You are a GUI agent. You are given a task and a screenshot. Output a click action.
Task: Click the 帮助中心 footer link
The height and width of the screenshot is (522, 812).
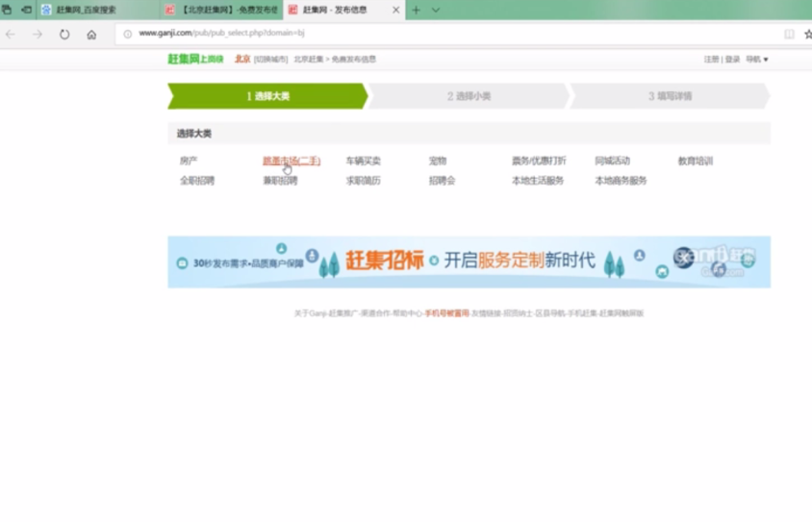click(x=407, y=313)
